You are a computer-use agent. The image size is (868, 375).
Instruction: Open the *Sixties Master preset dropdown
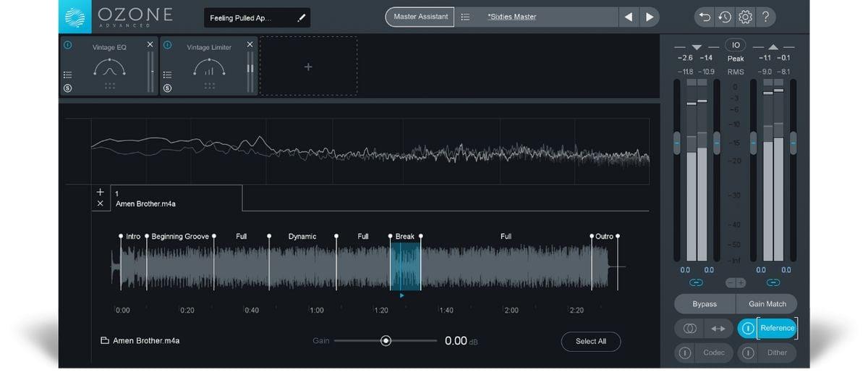[x=537, y=17]
